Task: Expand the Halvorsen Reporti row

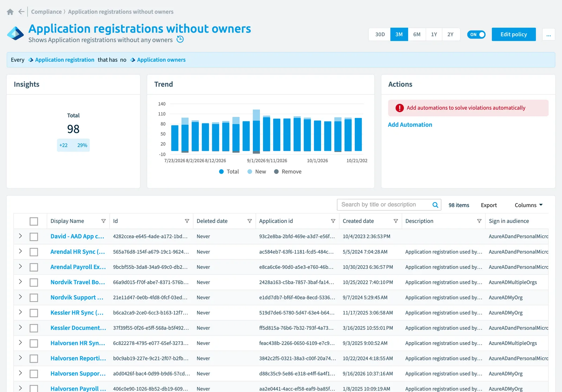Action: click(x=20, y=358)
